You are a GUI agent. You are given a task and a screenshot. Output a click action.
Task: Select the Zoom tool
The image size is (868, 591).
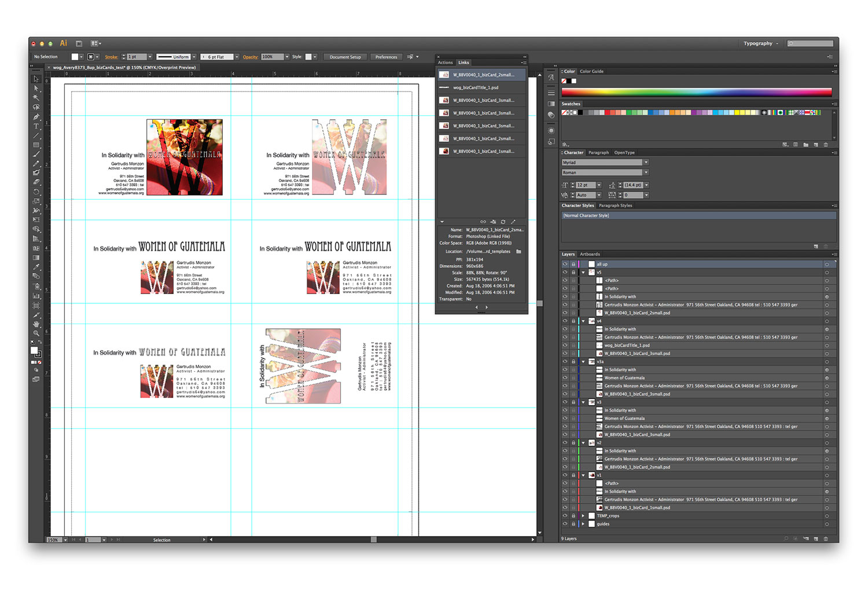pyautogui.click(x=36, y=333)
